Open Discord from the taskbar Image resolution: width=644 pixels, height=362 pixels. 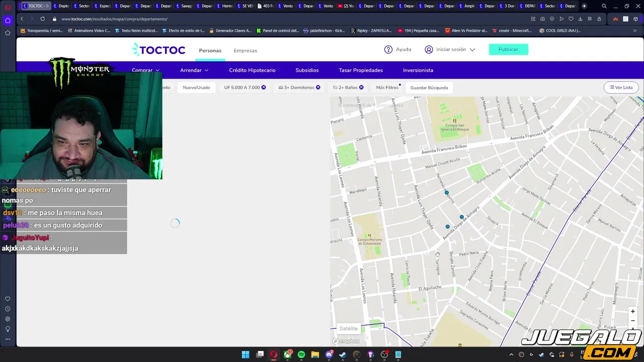tap(329, 354)
